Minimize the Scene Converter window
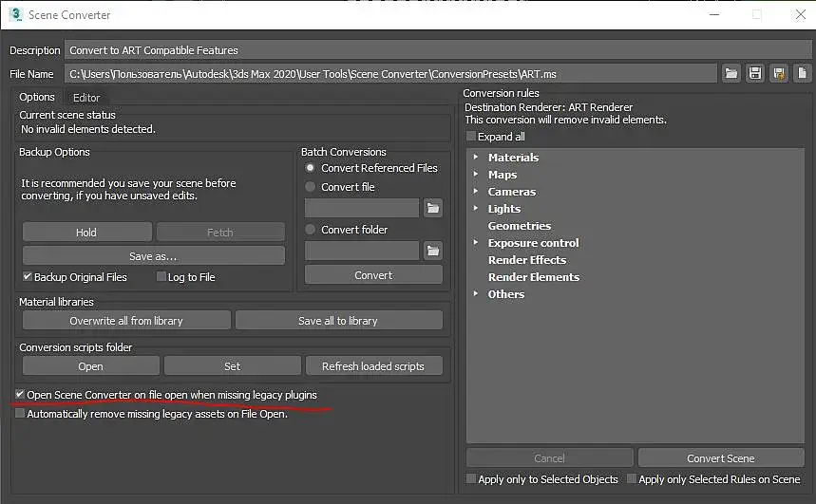Viewport: 816px width, 504px height. [x=714, y=14]
